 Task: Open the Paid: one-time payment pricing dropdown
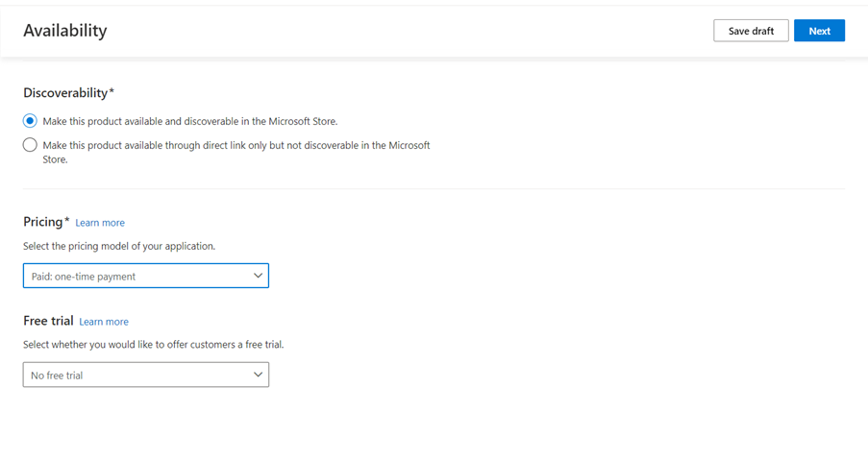[145, 276]
